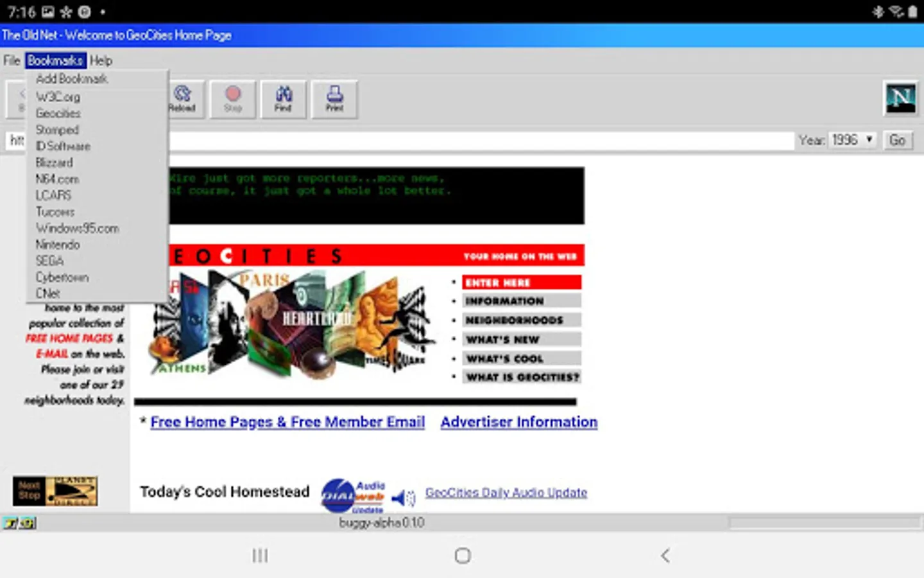Open the Help menu
Image resolution: width=924 pixels, height=578 pixels.
coord(101,60)
